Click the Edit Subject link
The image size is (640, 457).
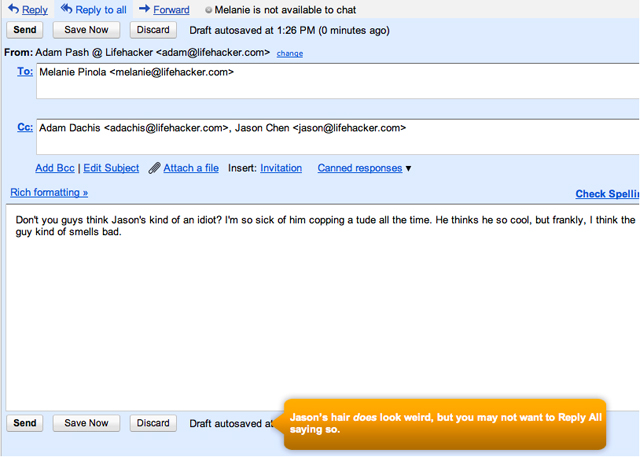point(111,168)
